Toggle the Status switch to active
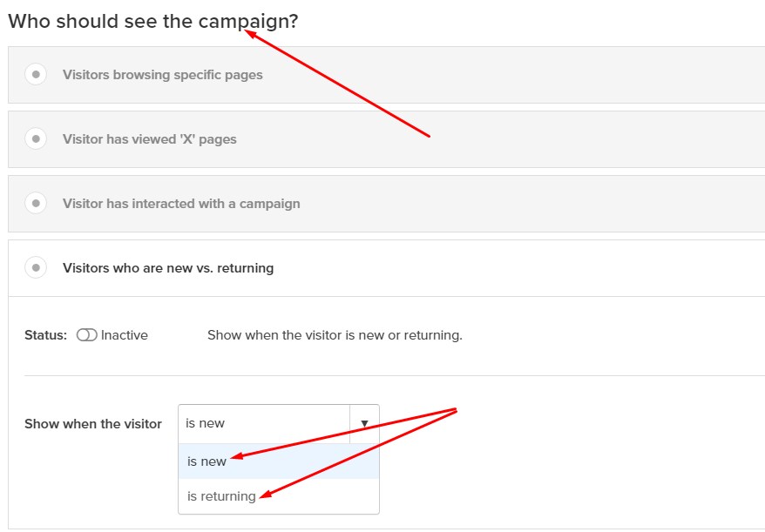Screen dimensions: 765x532 coord(87,335)
